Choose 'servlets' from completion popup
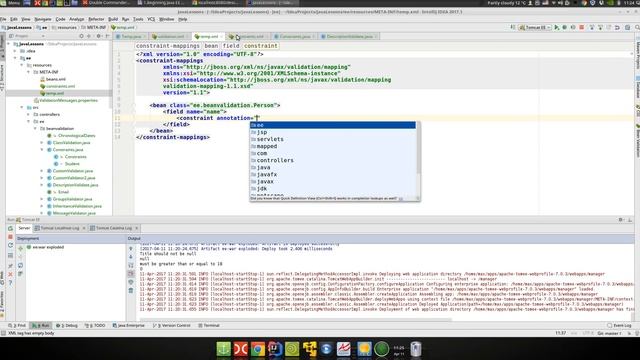640x360 pixels. click(x=333, y=139)
